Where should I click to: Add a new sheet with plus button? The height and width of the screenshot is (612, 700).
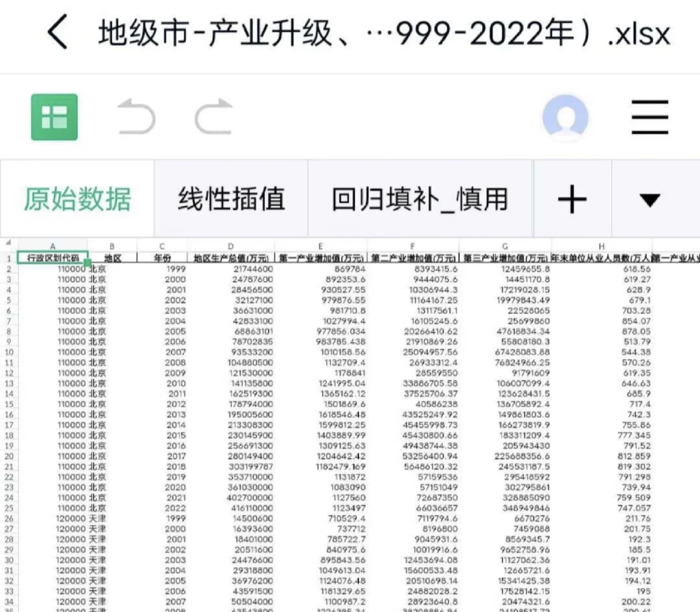[572, 199]
